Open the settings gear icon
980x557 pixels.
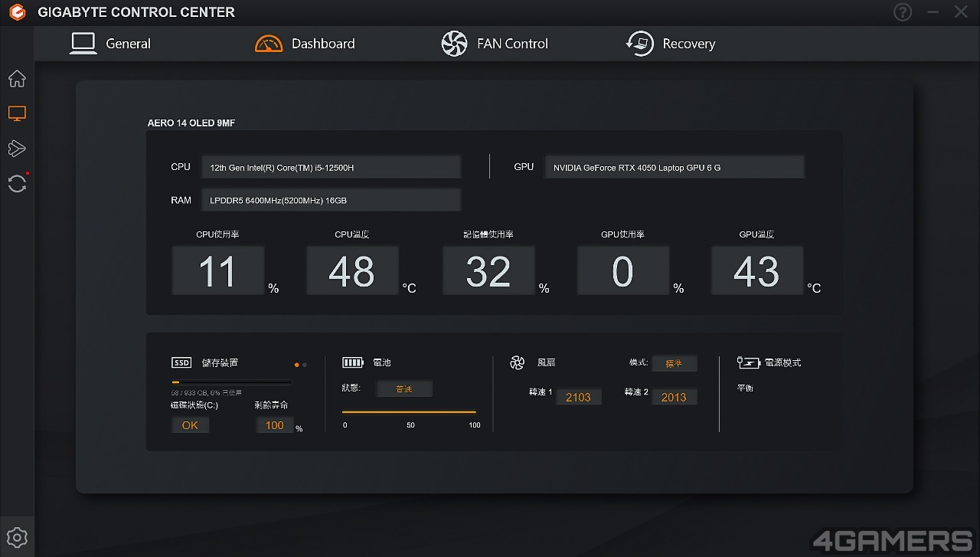point(17,538)
